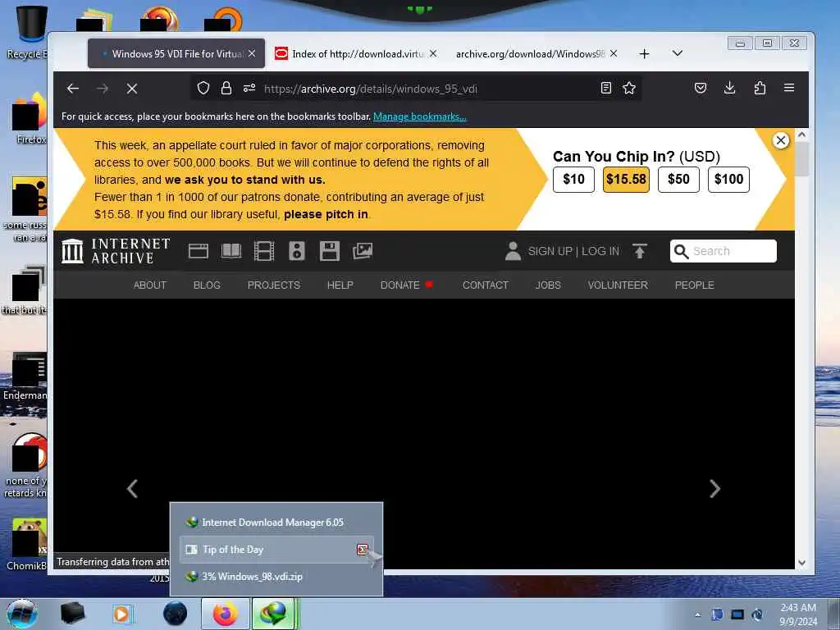The image size is (840, 630).
Task: Go back using the browser back arrow
Action: 73,89
